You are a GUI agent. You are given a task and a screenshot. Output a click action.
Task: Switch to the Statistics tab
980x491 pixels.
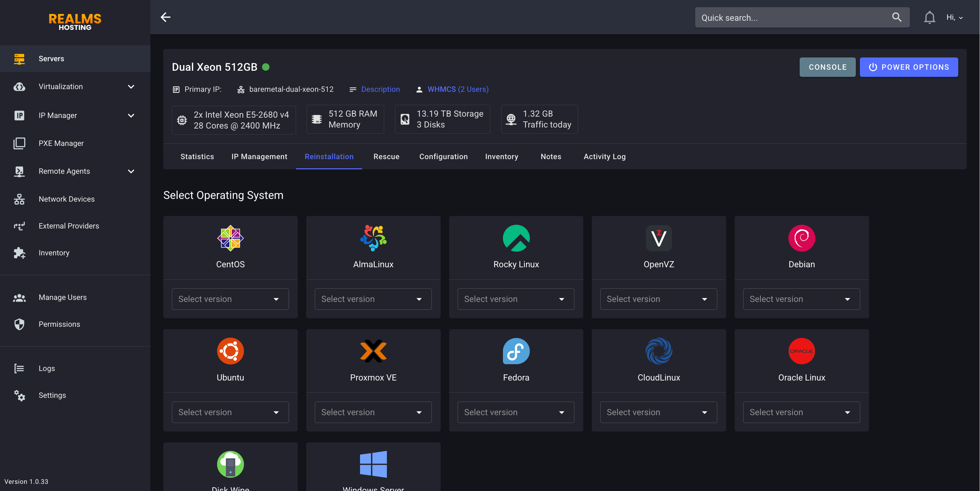pos(197,156)
